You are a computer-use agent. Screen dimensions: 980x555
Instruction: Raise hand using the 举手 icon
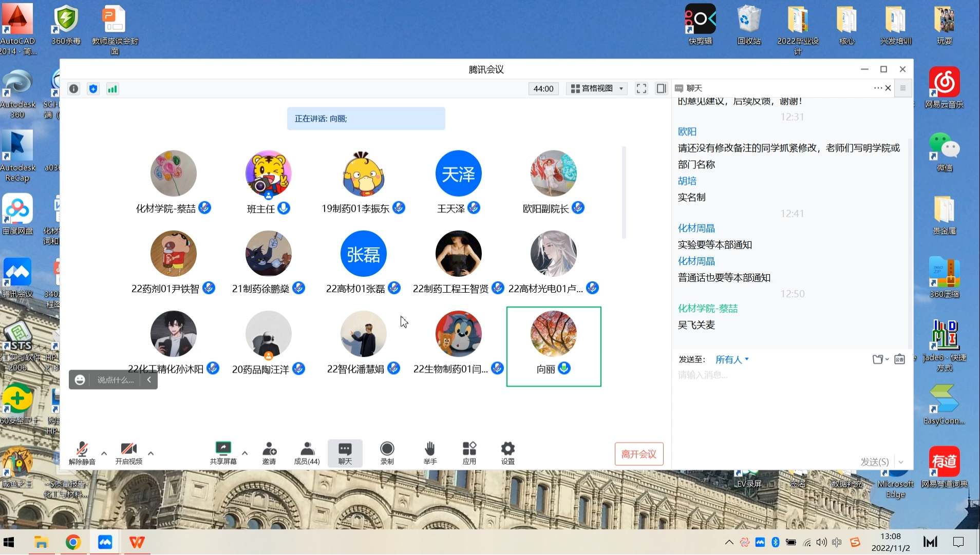coord(430,453)
